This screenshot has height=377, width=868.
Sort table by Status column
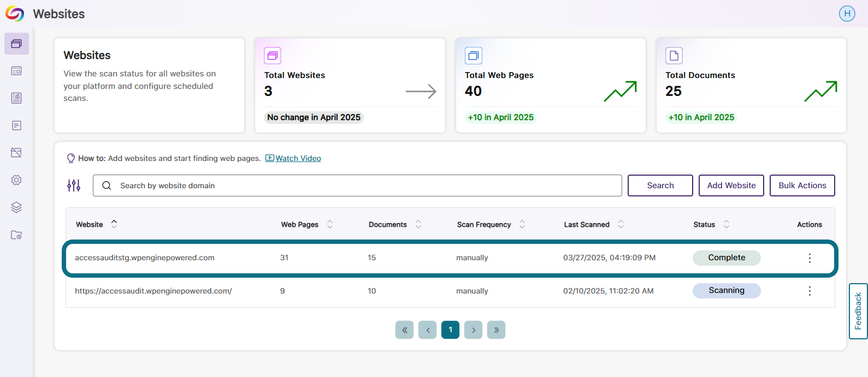[x=727, y=224]
